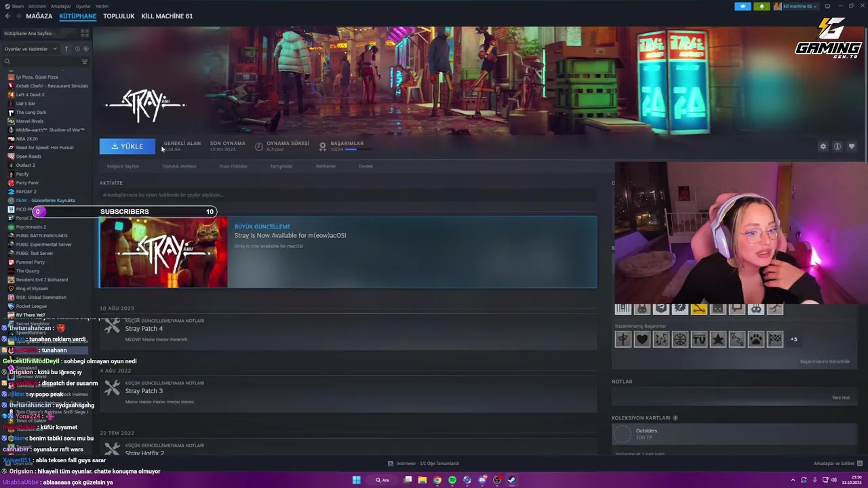Image resolution: width=868 pixels, height=488 pixels.
Task: Click the blue YÜKLE install button
Action: click(127, 146)
